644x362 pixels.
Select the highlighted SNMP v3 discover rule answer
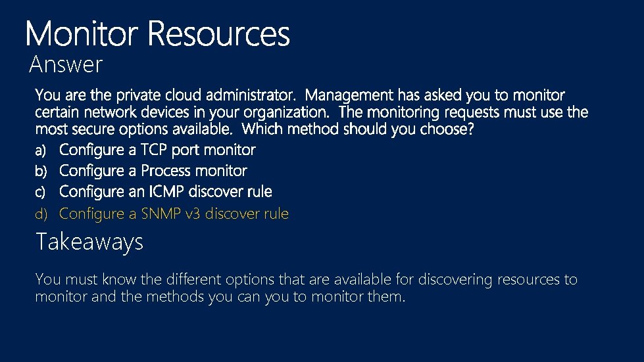pyautogui.click(x=174, y=214)
